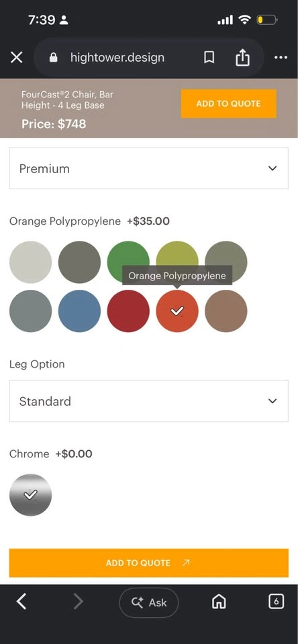Toggle the checked Chrome leg finish
This screenshot has height=644, width=298.
click(30, 495)
